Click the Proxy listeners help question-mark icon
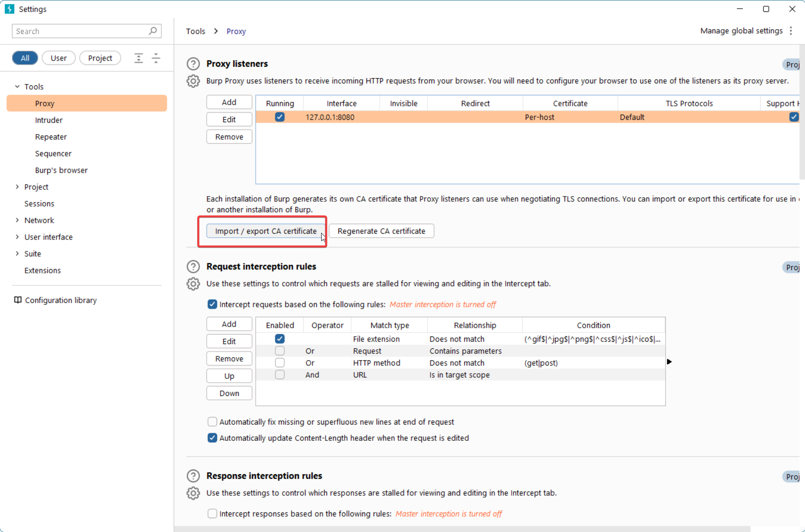 193,64
